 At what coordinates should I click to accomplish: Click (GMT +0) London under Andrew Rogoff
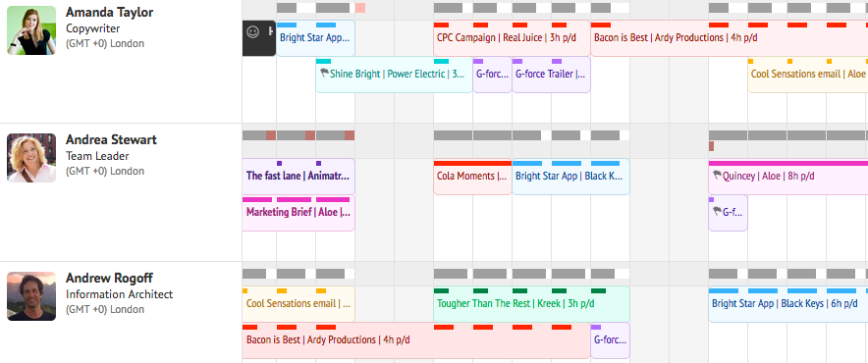[105, 309]
